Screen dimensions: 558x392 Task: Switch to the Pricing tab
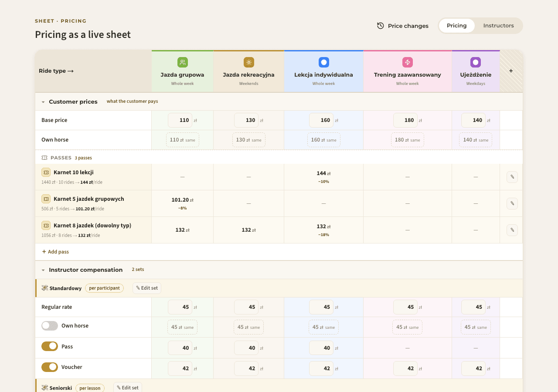[x=457, y=26]
